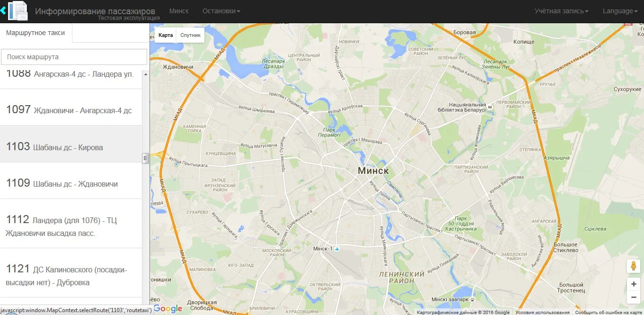Switch map to Карта view

tap(166, 35)
